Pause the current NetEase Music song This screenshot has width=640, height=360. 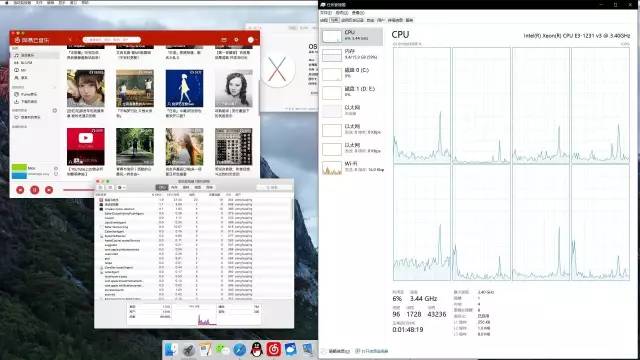35,190
